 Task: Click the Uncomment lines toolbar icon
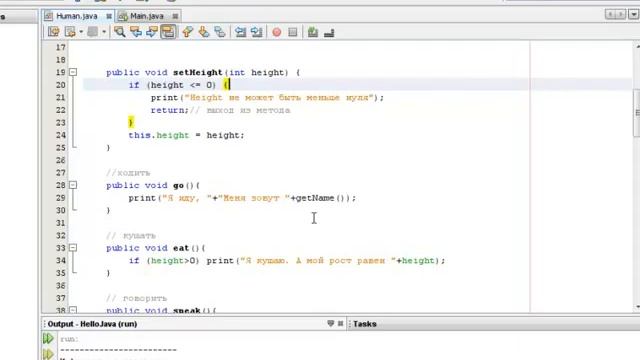pyautogui.click(x=329, y=32)
